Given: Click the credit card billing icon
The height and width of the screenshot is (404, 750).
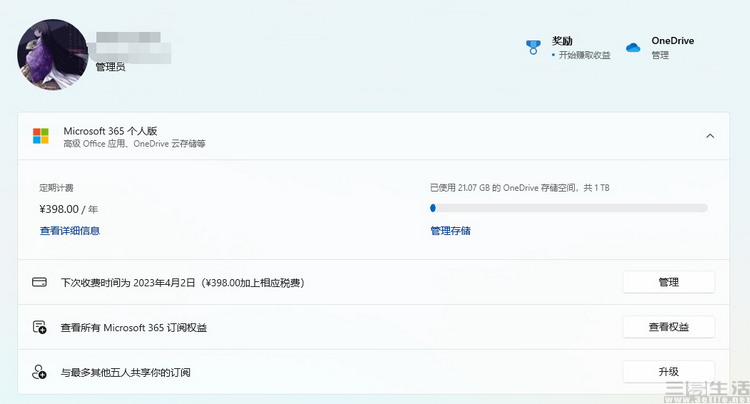Looking at the screenshot, I should pos(39,282).
